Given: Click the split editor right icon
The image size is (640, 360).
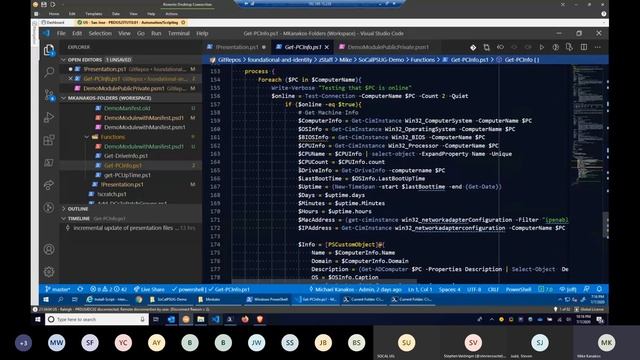Looking at the screenshot, I should pyautogui.click(x=584, y=47).
